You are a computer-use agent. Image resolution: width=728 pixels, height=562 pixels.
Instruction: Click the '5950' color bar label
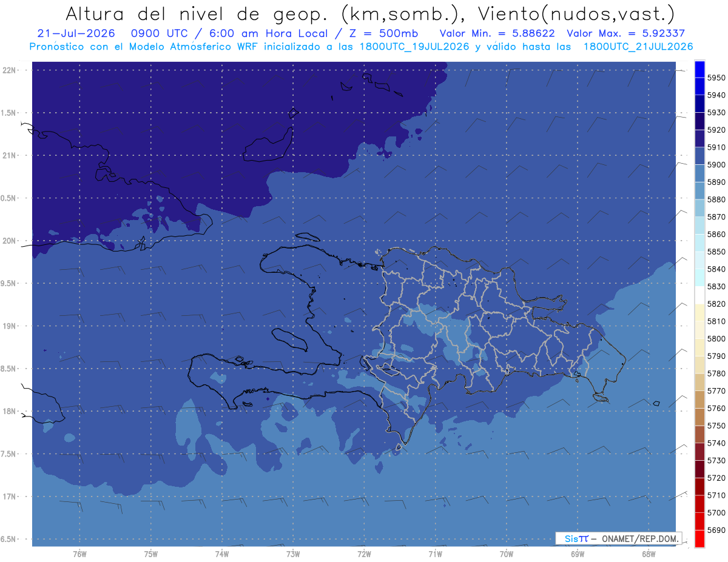pos(716,78)
